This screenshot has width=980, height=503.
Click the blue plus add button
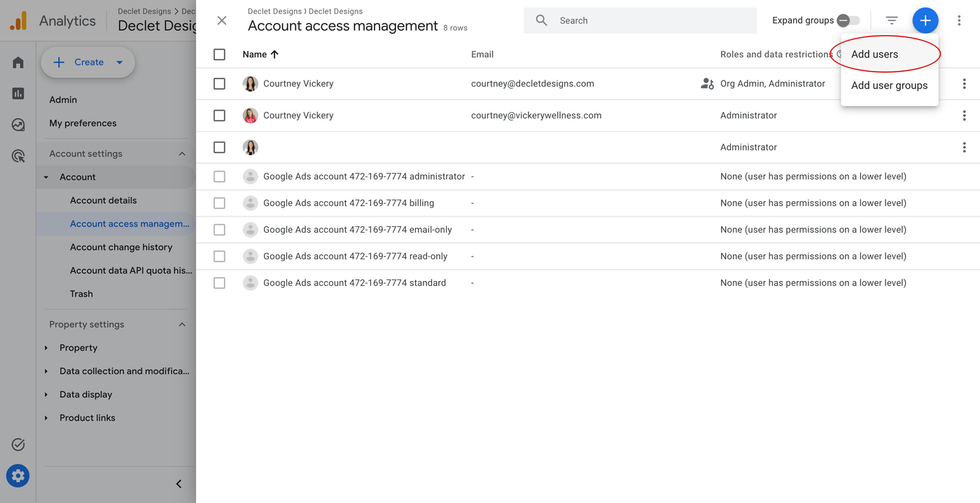pyautogui.click(x=925, y=21)
